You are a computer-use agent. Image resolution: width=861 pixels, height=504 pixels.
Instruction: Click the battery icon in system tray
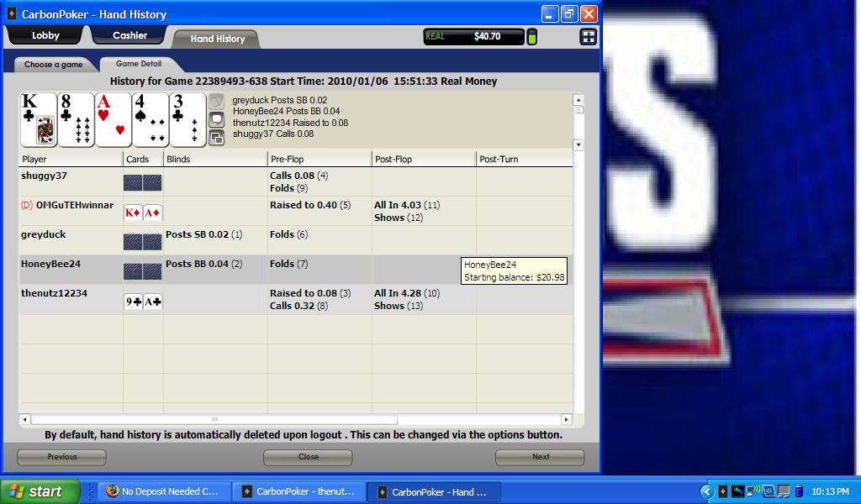coord(799,491)
